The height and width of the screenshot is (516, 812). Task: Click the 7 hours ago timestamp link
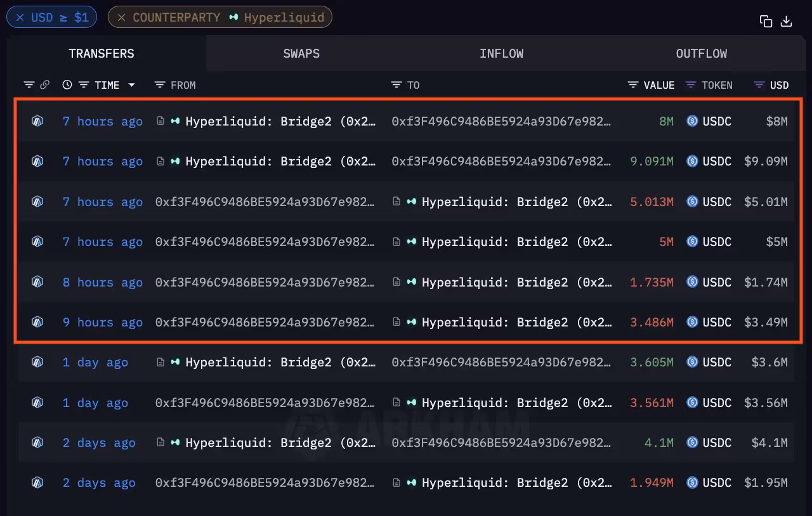click(102, 121)
